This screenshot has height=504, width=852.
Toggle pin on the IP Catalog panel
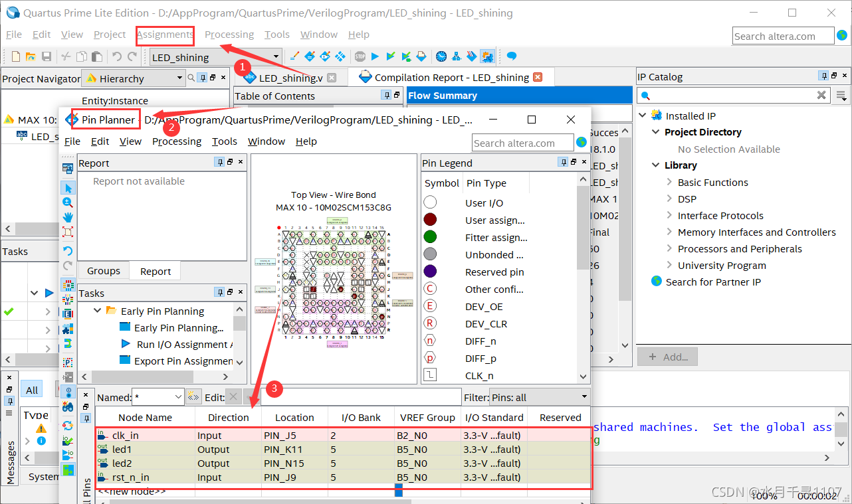(x=824, y=76)
